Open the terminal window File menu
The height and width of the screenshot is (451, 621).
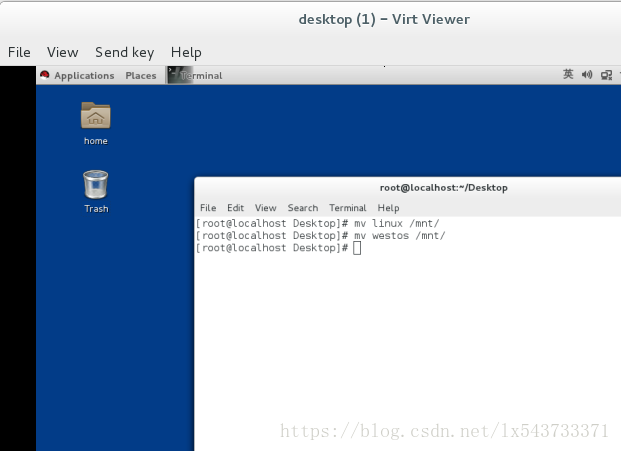click(x=208, y=208)
